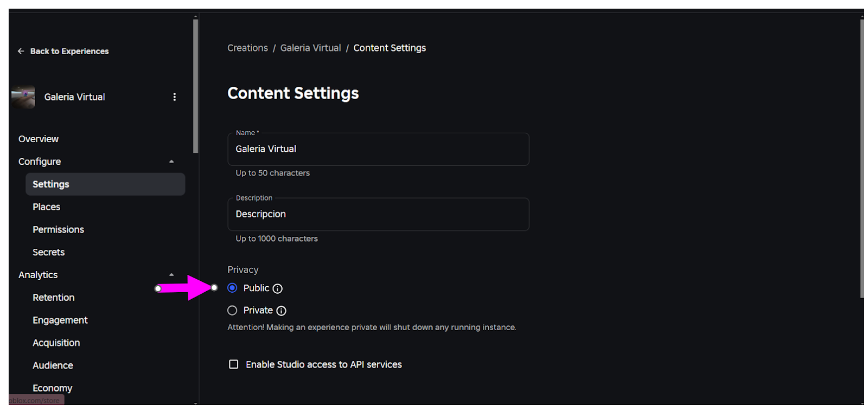The width and height of the screenshot is (868, 412).
Task: Collapse the Configure section arrow
Action: tap(171, 162)
